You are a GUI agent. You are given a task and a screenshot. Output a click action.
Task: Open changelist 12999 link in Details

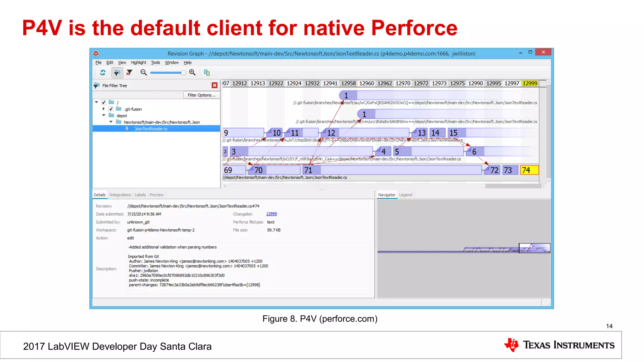271,214
